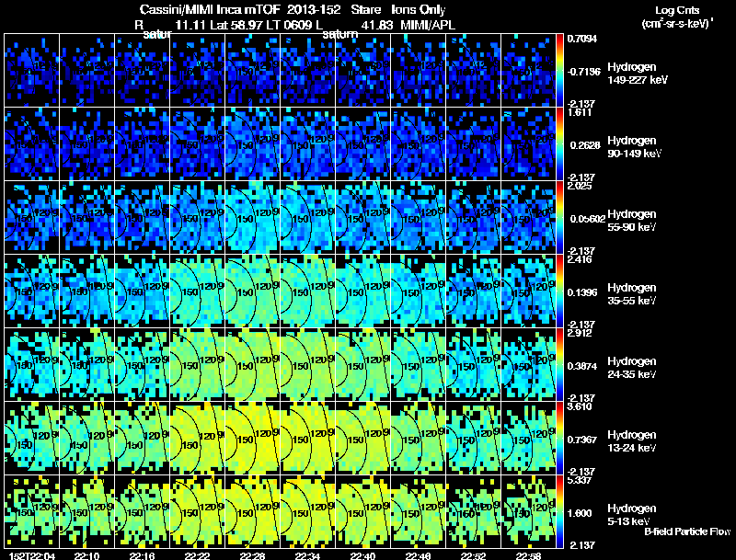This screenshot has width=736, height=560.
Task: Open the 35-55 keV panel at 22:34
Action: click(307, 291)
